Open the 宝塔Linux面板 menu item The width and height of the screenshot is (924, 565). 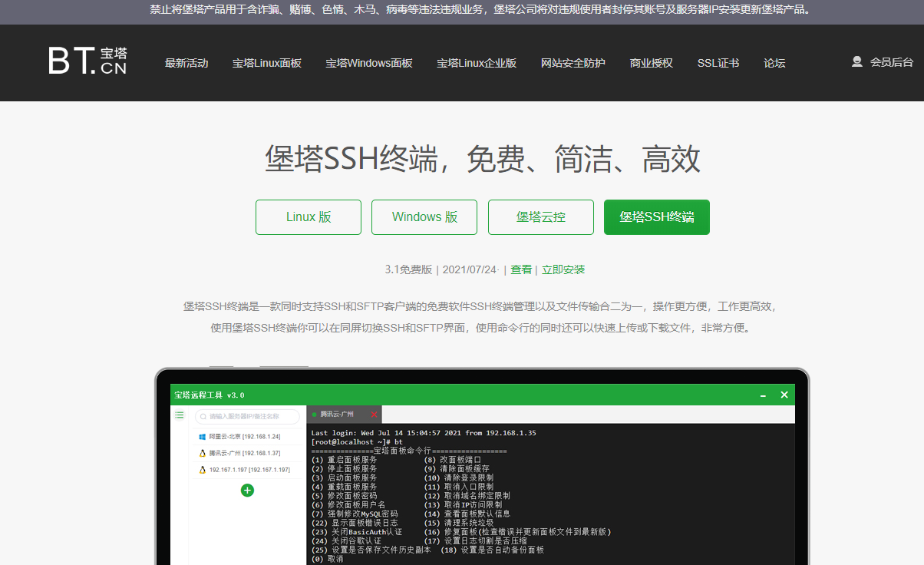(266, 64)
